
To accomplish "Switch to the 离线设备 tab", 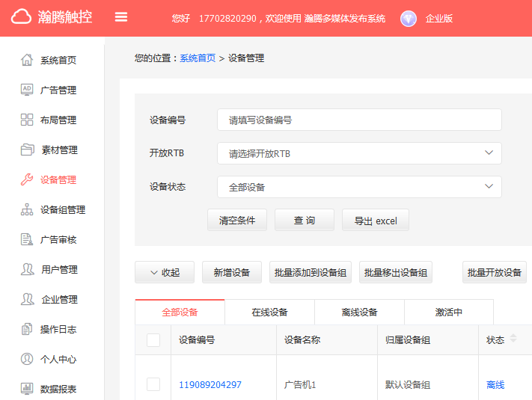I will point(359,313).
